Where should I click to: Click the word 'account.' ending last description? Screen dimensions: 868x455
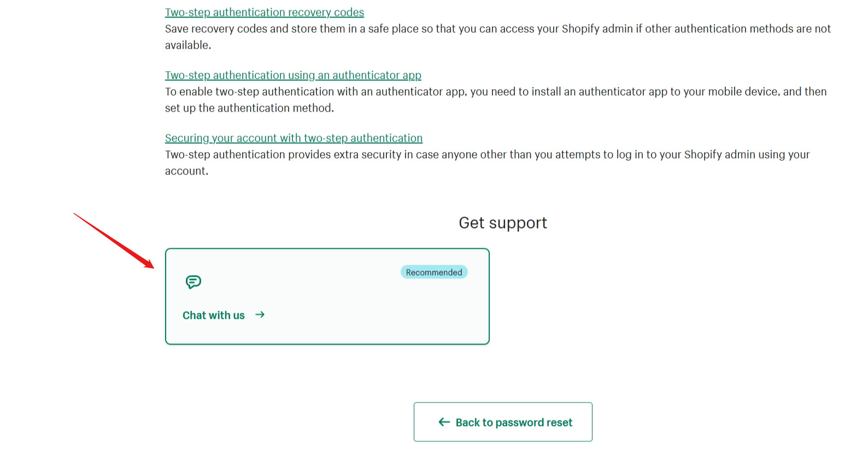pyautogui.click(x=186, y=171)
